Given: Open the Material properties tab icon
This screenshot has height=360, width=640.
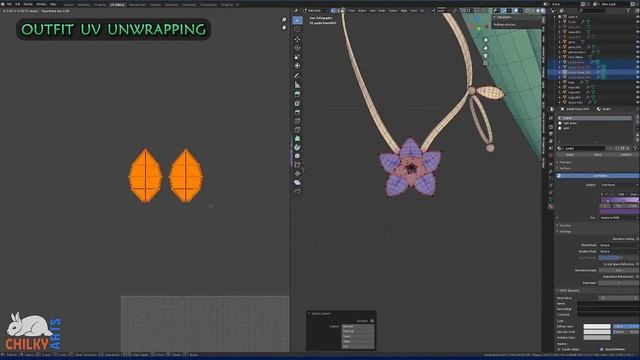Looking at the screenshot, I should click(551, 207).
